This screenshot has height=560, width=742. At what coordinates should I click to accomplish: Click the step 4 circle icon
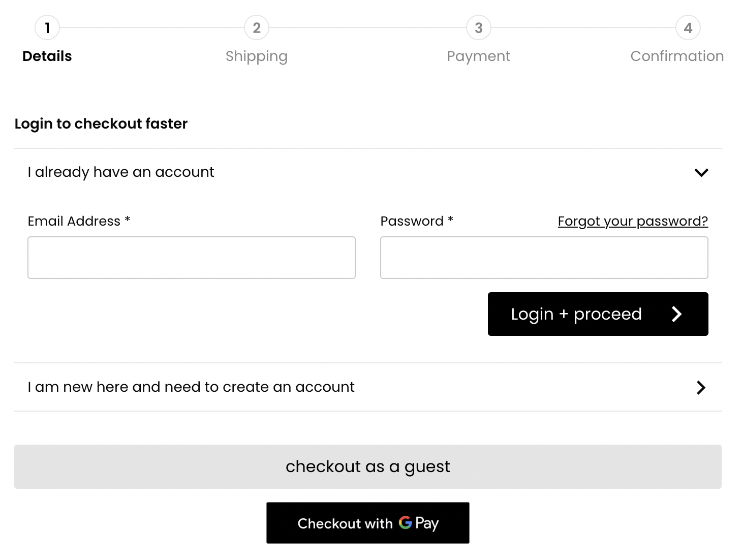[688, 28]
